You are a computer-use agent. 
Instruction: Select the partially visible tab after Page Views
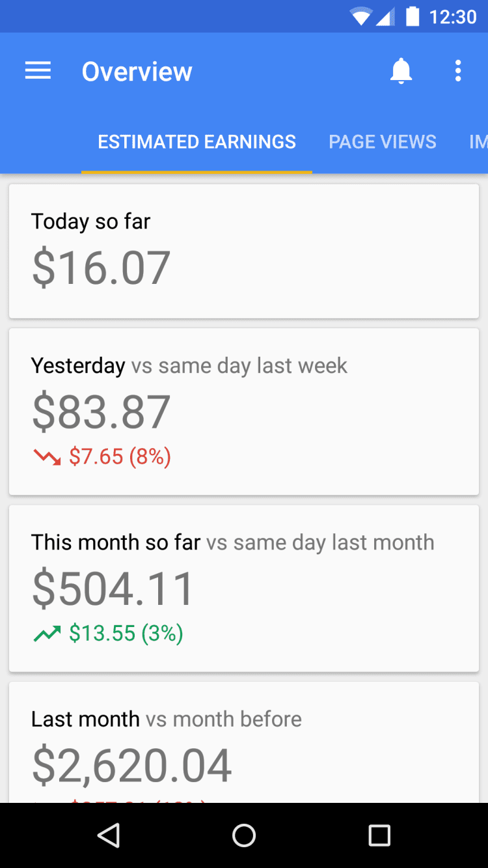coord(478,142)
